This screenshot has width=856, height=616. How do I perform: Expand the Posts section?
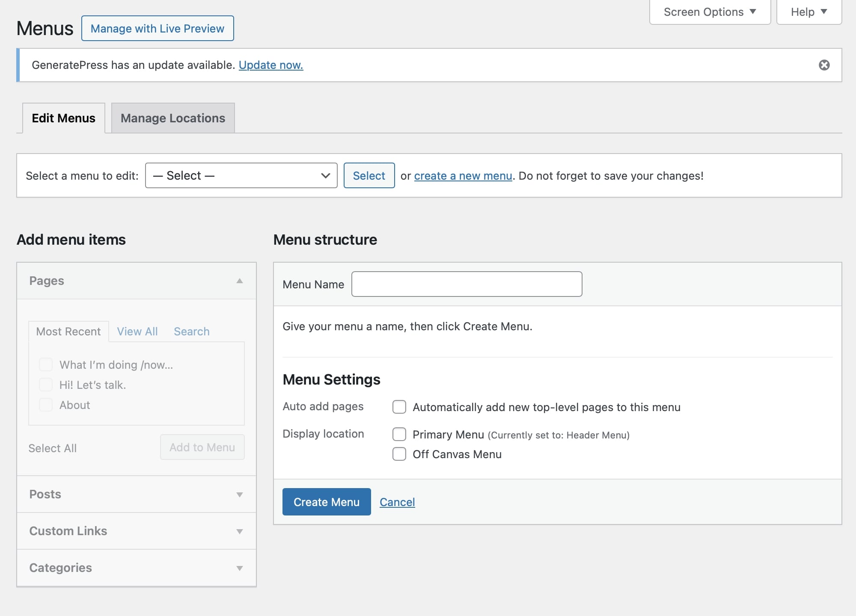tap(240, 495)
